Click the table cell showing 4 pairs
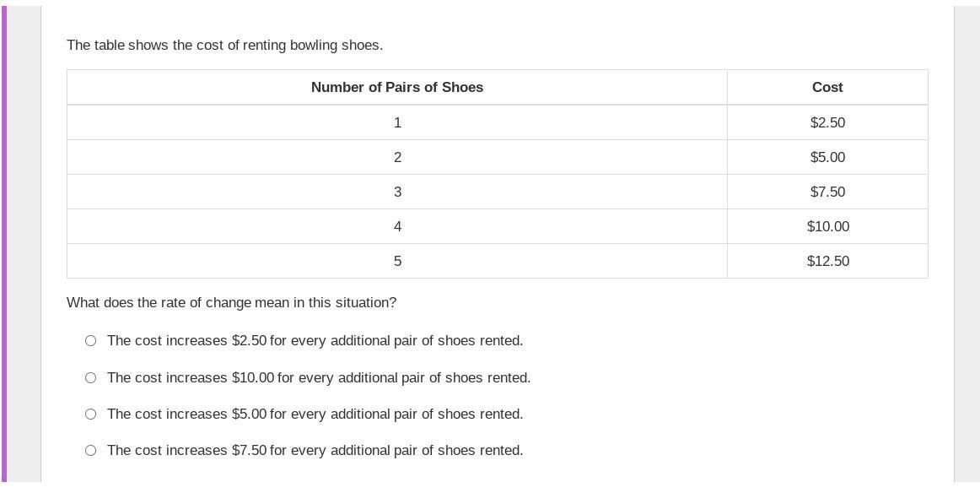This screenshot has height=493, width=980. point(397,227)
